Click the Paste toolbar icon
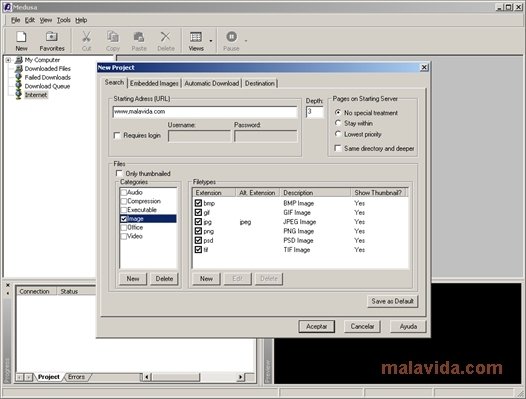526x399 pixels. 139,41
